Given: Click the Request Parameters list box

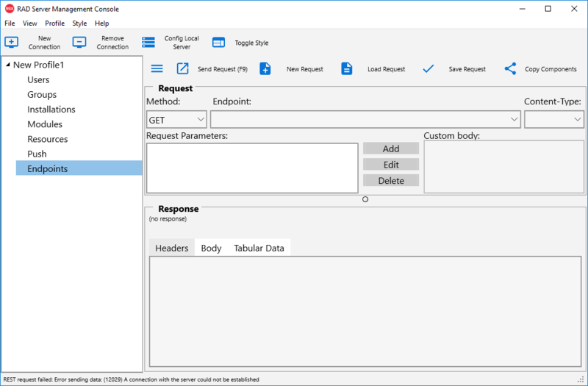Looking at the screenshot, I should (x=252, y=168).
